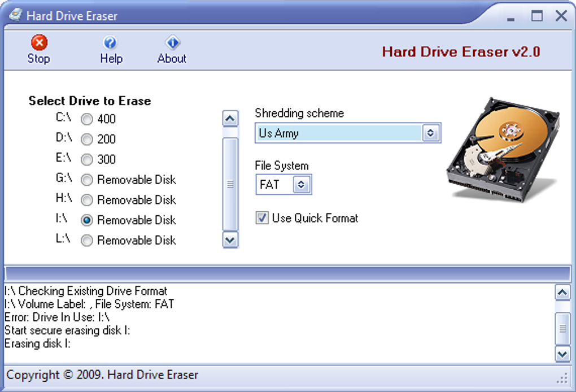The height and width of the screenshot is (392, 576).
Task: Open Help via question mark icon
Action: click(x=110, y=42)
